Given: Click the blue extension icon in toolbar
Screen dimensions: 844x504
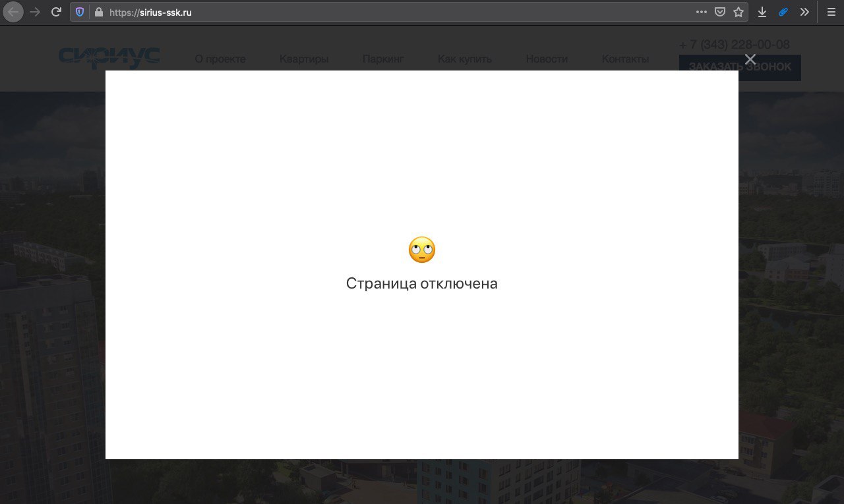Looking at the screenshot, I should pyautogui.click(x=783, y=12).
